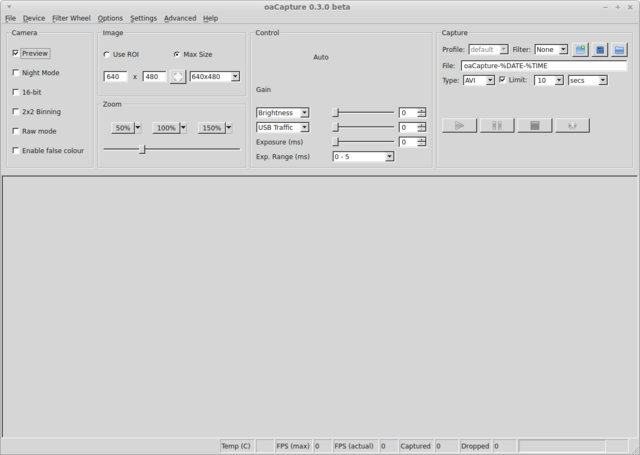Open the Filter None dropdown

[551, 50]
